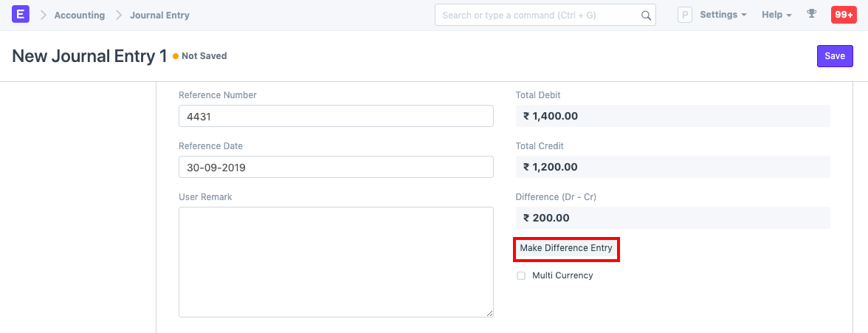Expand the Help dropdown menu

[776, 15]
